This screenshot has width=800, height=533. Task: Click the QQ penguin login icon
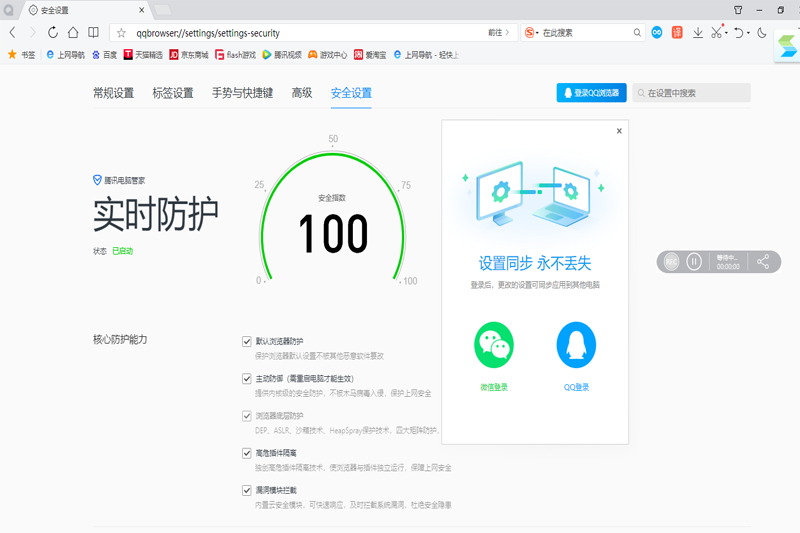pyautogui.click(x=576, y=346)
